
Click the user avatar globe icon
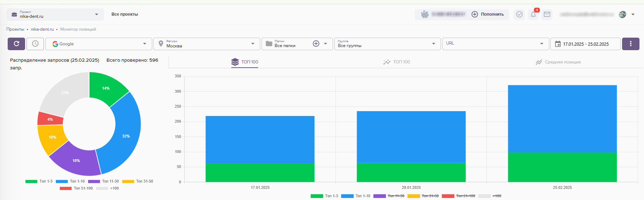[622, 14]
